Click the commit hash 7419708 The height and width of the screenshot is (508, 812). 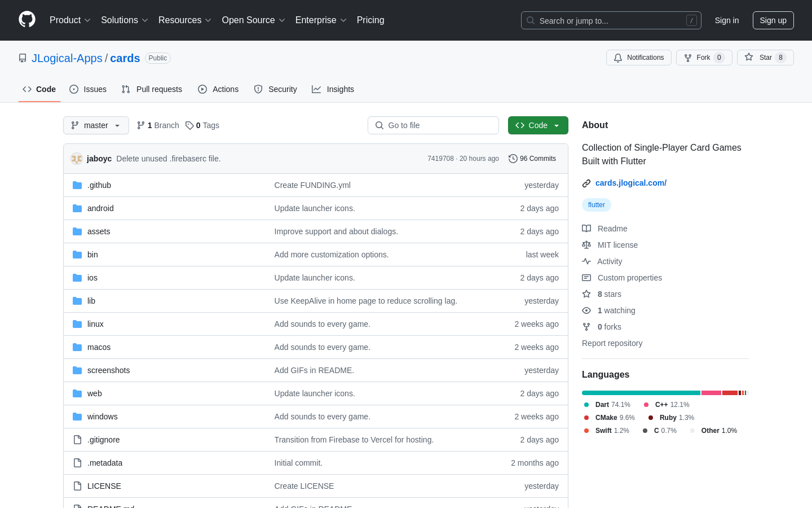click(440, 159)
